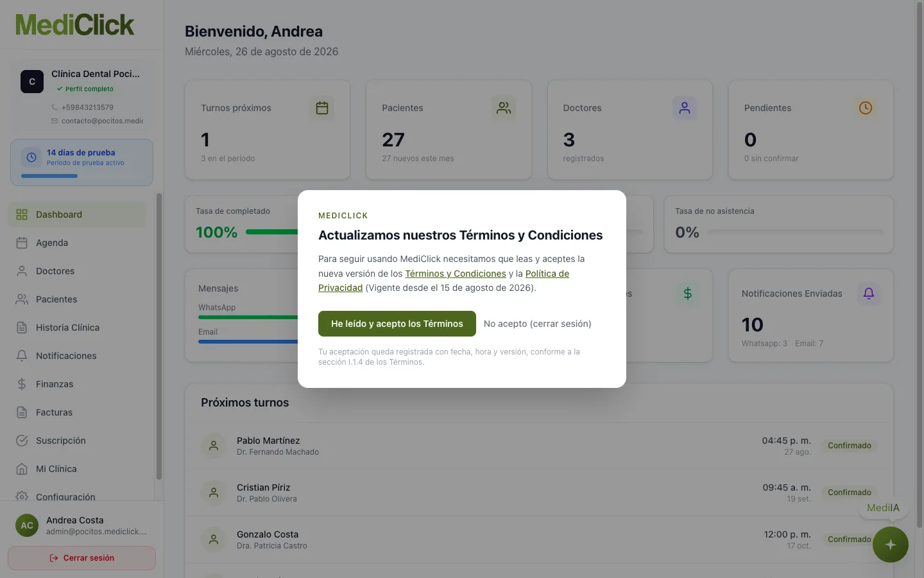Screen dimensions: 924x578
Task: Click the Pacientes people icon in the sidebar
Action: (22, 299)
